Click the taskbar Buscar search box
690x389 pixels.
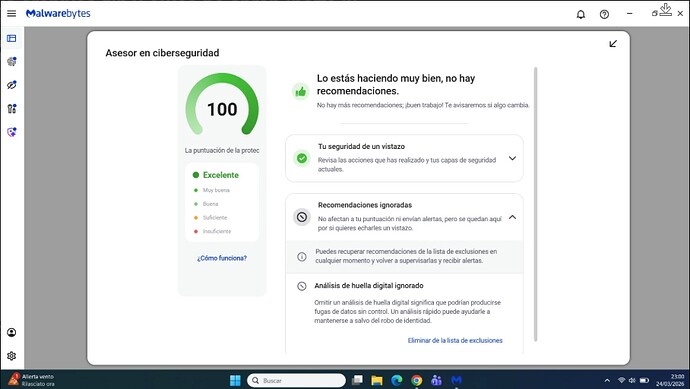pyautogui.click(x=297, y=381)
